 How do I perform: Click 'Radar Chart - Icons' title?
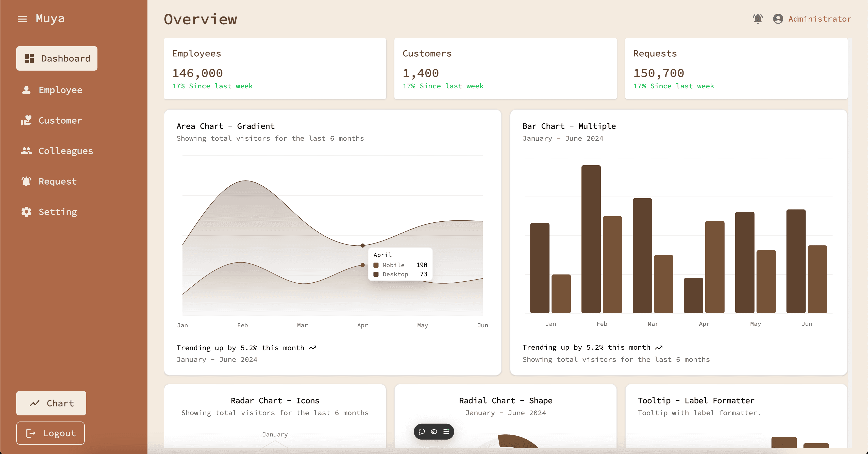275,400
